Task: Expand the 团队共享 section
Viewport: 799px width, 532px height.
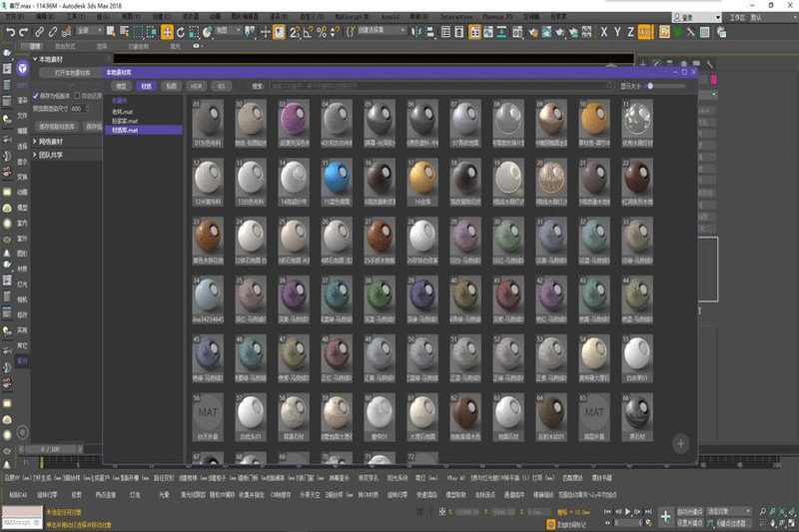Action: [x=50, y=155]
